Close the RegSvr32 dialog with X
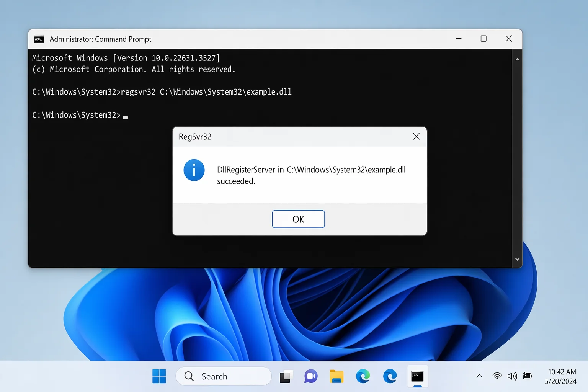Screen dimensions: 588x392 [x=416, y=137]
